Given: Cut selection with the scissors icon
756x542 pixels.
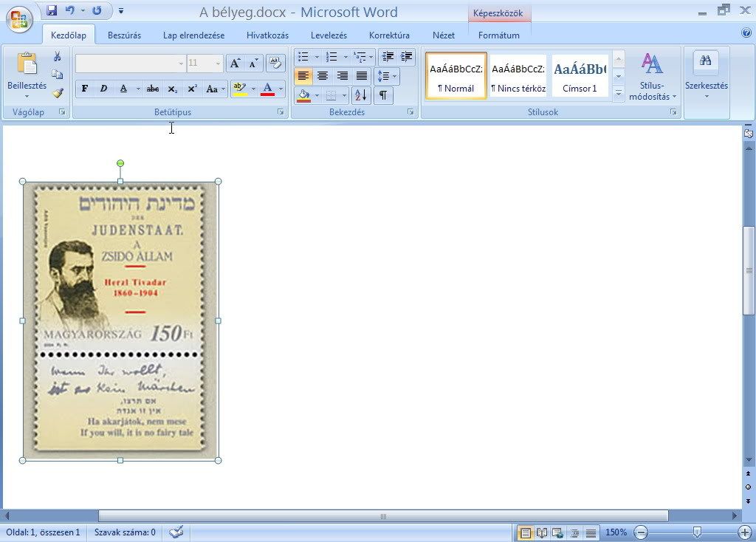Looking at the screenshot, I should tap(58, 56).
